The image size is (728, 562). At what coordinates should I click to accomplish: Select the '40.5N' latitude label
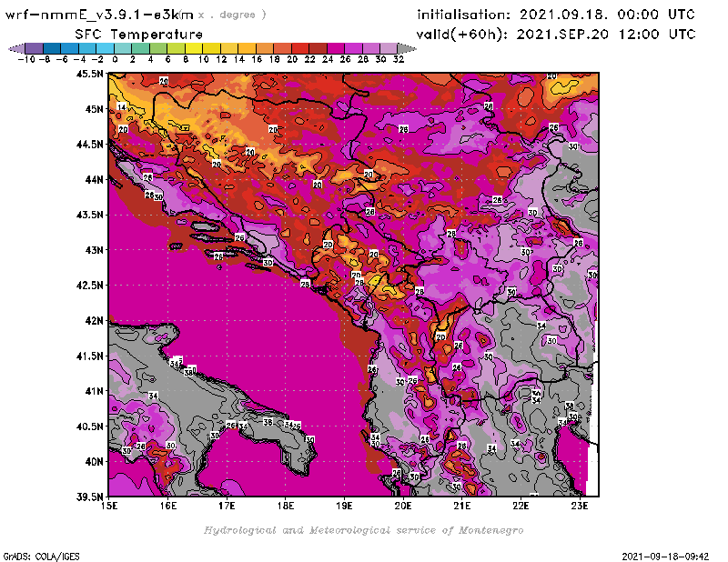(89, 427)
